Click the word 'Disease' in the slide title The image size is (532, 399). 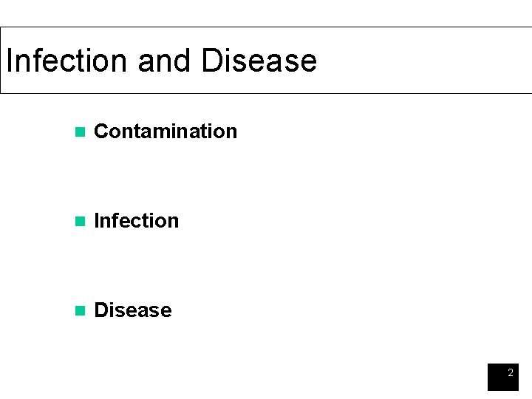(259, 61)
